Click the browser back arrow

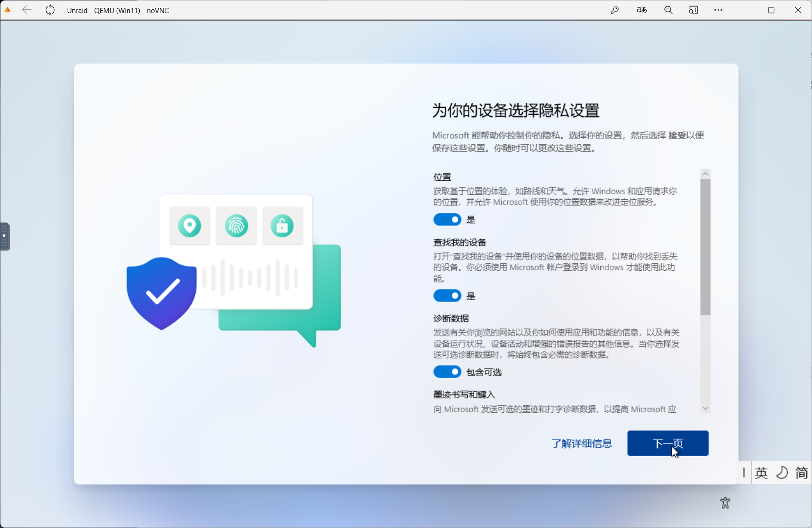tap(27, 10)
